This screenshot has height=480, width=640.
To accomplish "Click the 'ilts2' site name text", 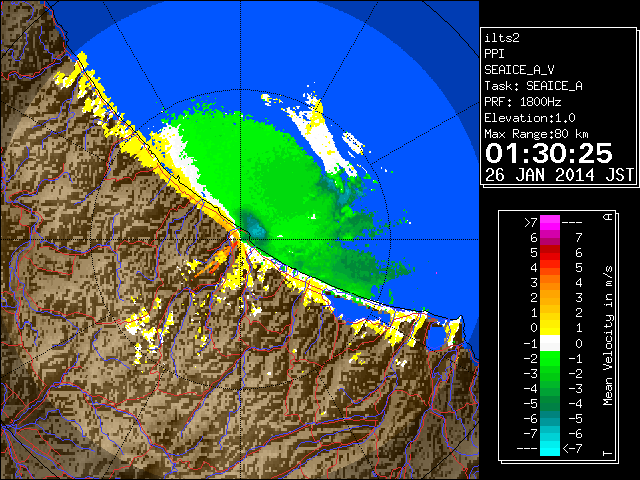I will [502, 38].
